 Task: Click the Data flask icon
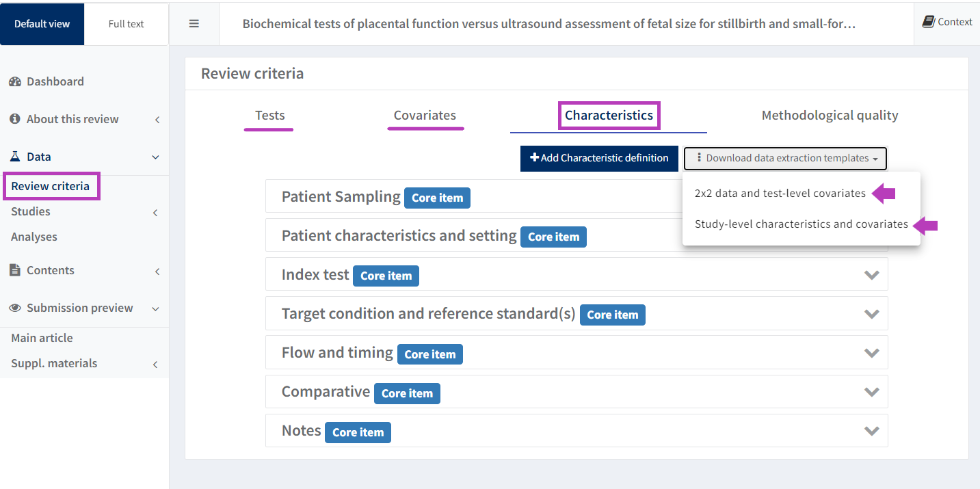tap(15, 157)
